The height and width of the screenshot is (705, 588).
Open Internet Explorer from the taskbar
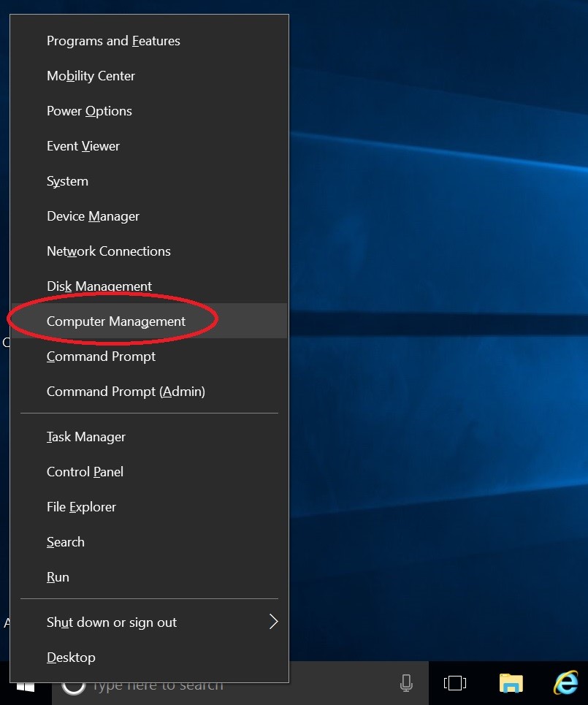point(565,684)
